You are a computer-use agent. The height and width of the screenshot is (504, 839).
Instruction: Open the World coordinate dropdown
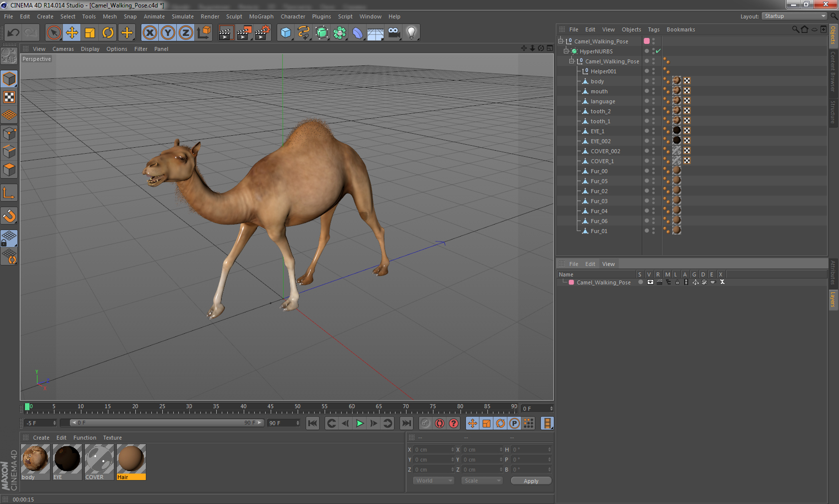coord(433,481)
